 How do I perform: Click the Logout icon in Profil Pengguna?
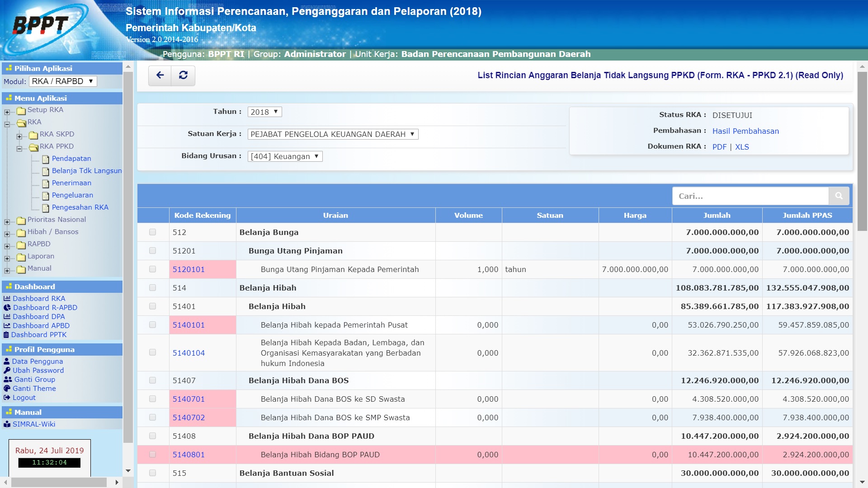(7, 397)
